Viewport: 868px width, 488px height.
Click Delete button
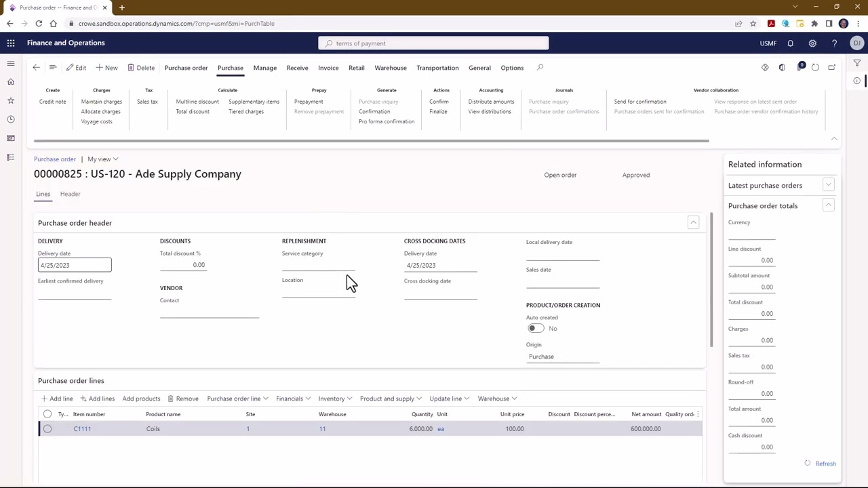pos(141,68)
